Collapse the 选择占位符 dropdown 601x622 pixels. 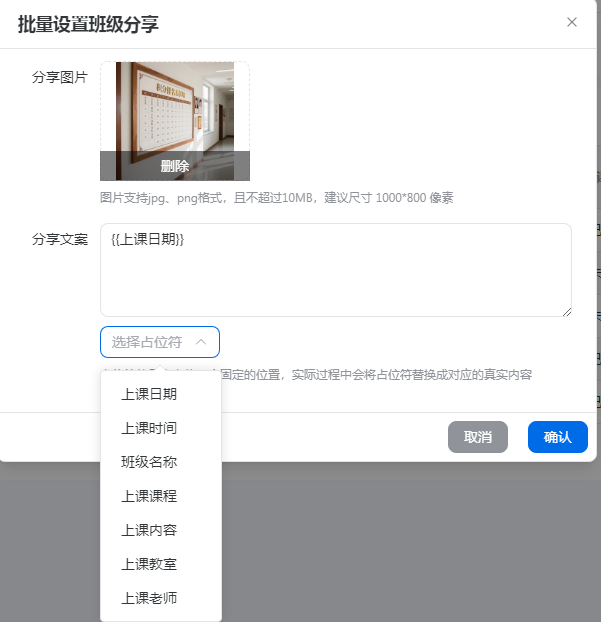click(x=160, y=342)
